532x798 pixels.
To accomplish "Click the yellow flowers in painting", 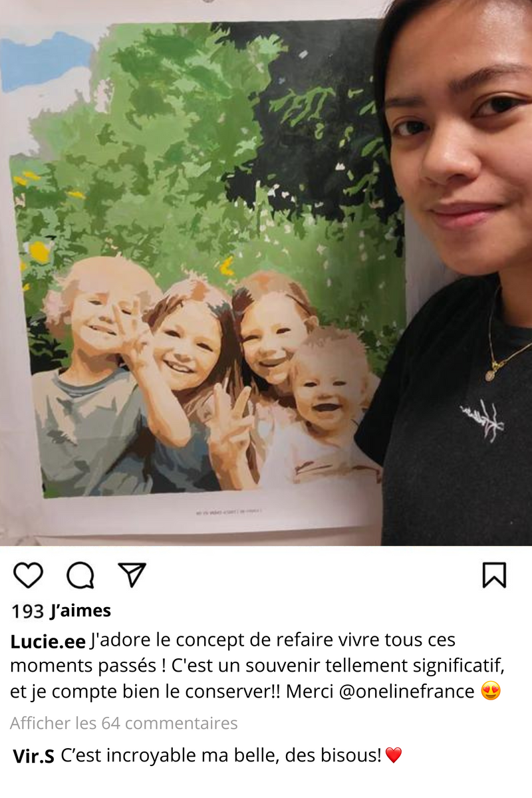I will (x=39, y=251).
